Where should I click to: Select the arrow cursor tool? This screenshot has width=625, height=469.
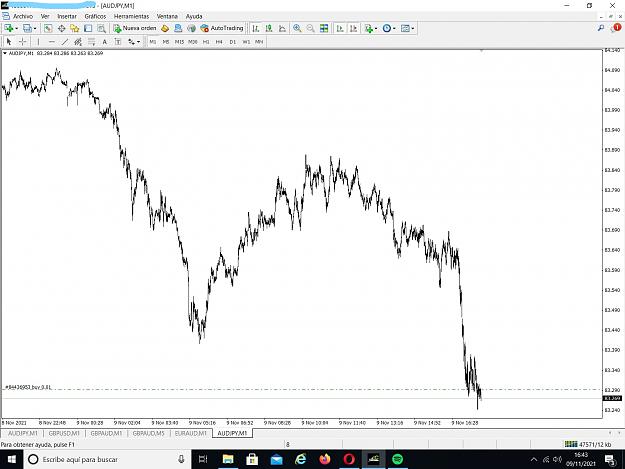(x=9, y=41)
